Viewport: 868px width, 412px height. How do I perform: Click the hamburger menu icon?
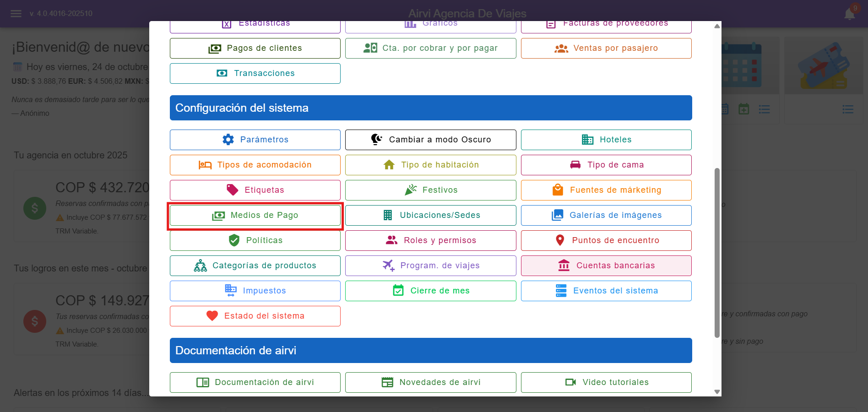coord(16,14)
